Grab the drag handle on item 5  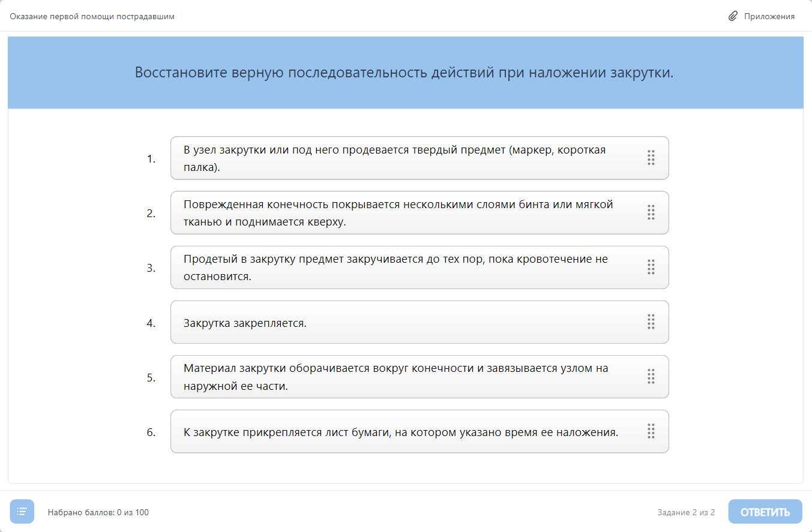[651, 377]
